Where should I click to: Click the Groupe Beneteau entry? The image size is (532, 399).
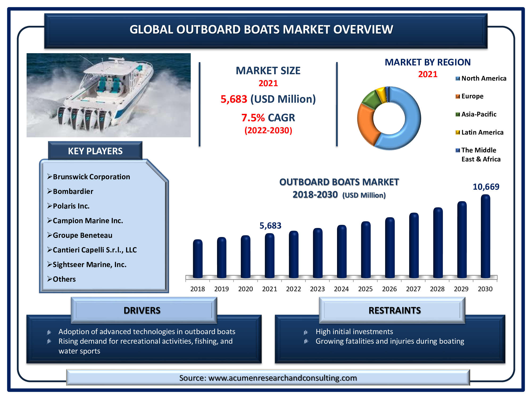pyautogui.click(x=83, y=235)
